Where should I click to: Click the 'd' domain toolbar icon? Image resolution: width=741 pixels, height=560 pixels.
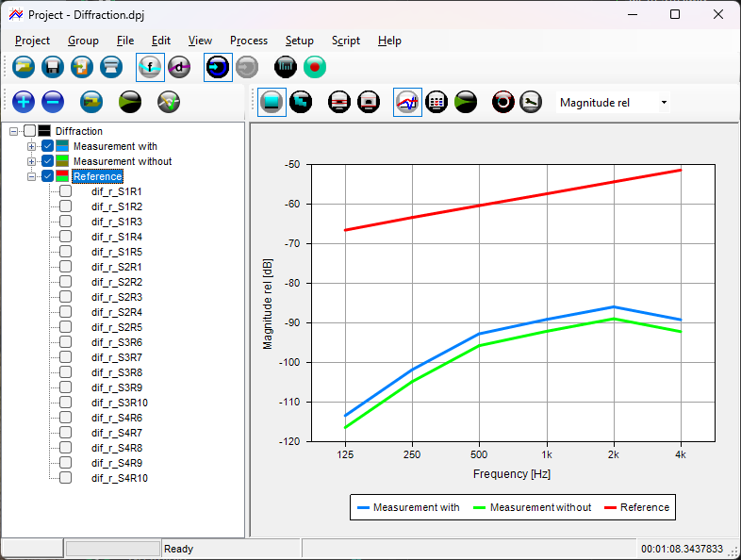(x=179, y=67)
